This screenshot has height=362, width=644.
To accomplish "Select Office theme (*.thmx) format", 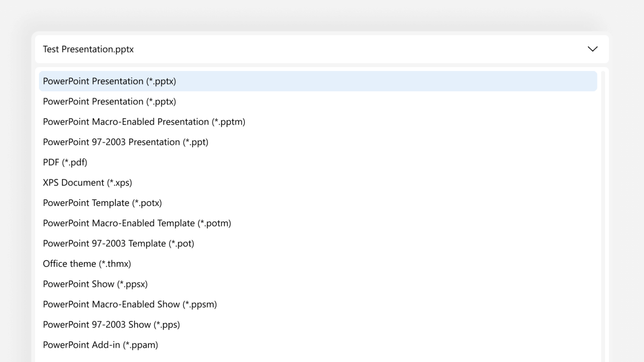I will coord(87,263).
